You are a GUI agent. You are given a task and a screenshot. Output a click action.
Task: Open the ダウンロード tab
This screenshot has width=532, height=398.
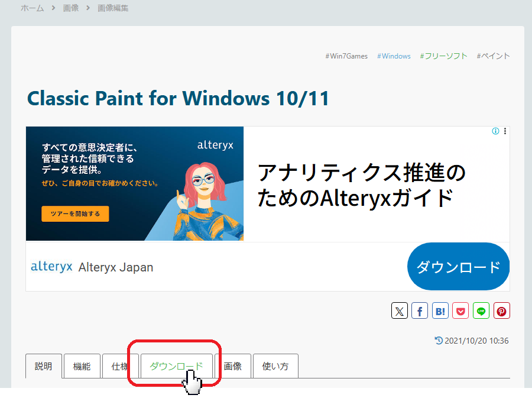pos(176,366)
